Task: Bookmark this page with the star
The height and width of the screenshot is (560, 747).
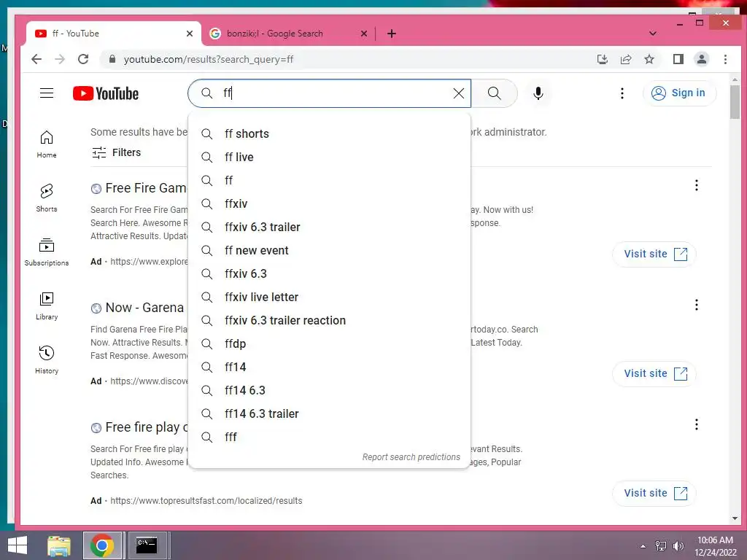Action: [649, 59]
